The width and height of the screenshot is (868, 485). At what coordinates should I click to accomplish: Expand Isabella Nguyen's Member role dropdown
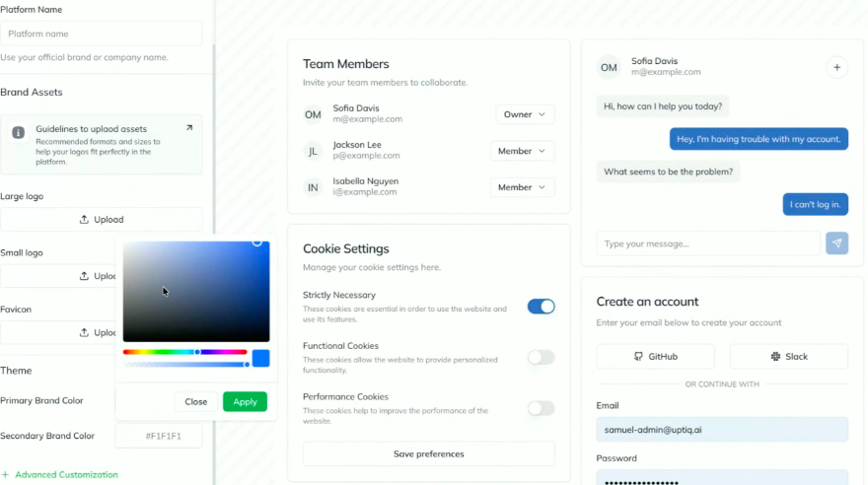522,187
